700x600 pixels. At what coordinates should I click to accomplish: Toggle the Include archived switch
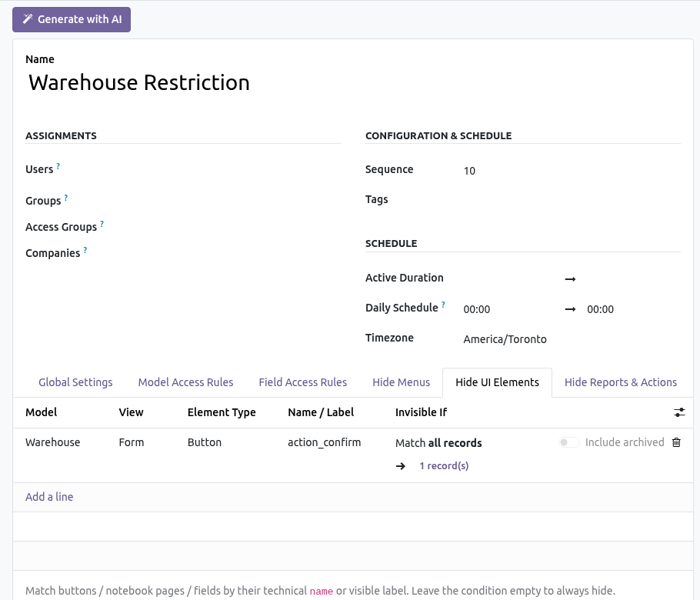click(x=568, y=442)
